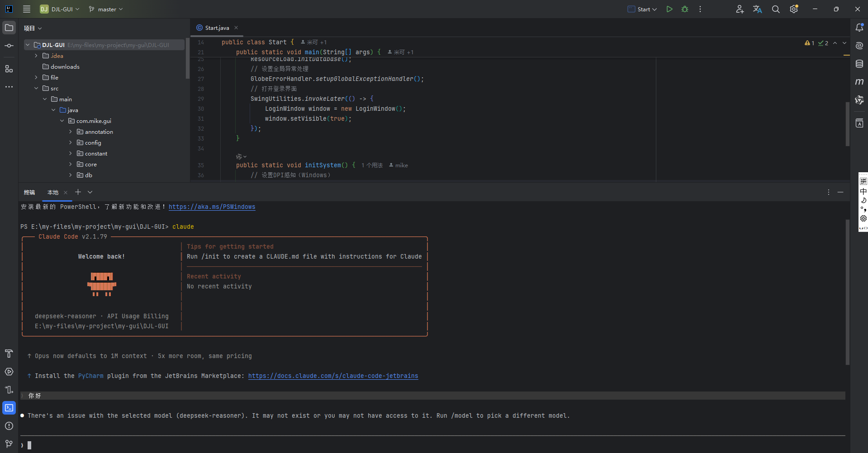Collapse the src folder
Screen dimensions: 868x453
pos(36,88)
